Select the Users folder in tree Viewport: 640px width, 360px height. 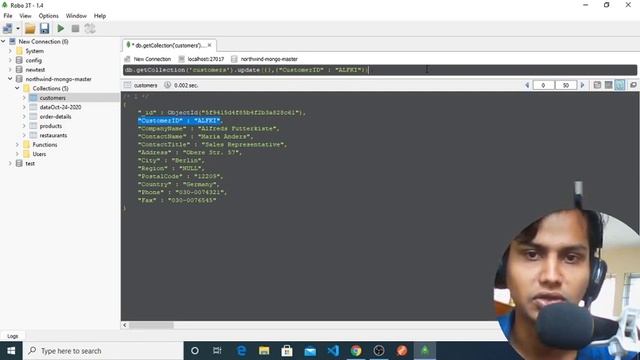tap(39, 154)
